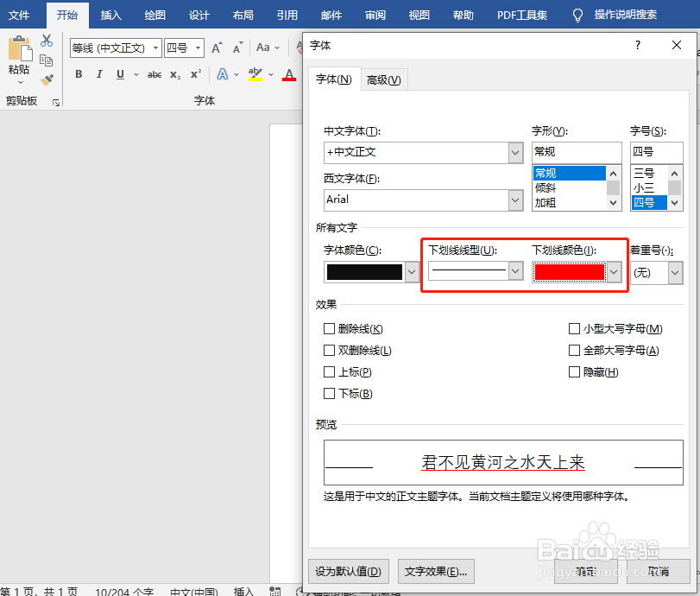Check the Strikethrough (删除线) checkbox

[x=329, y=329]
